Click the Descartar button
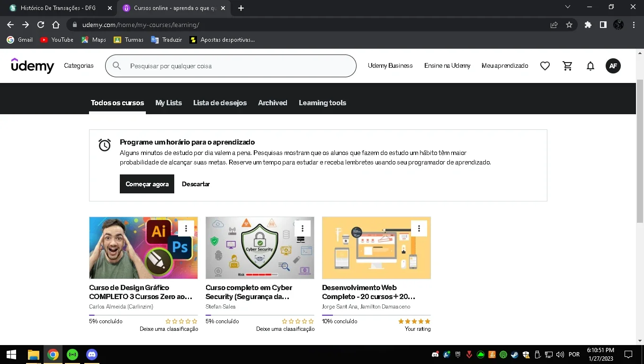644x364 pixels. coord(196,184)
